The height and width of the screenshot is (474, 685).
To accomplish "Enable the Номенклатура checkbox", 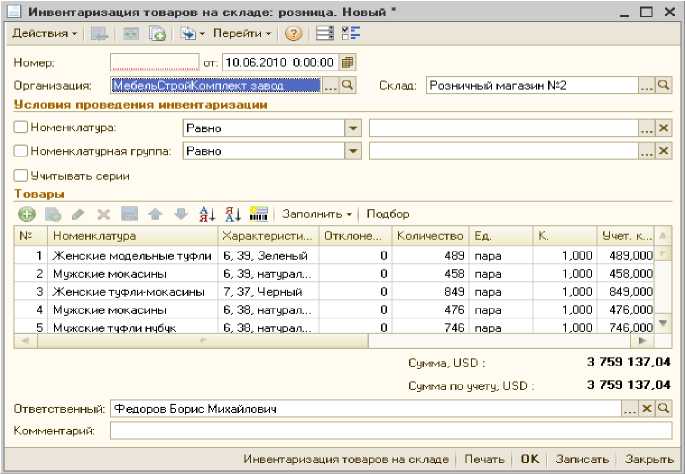I will click(x=20, y=128).
